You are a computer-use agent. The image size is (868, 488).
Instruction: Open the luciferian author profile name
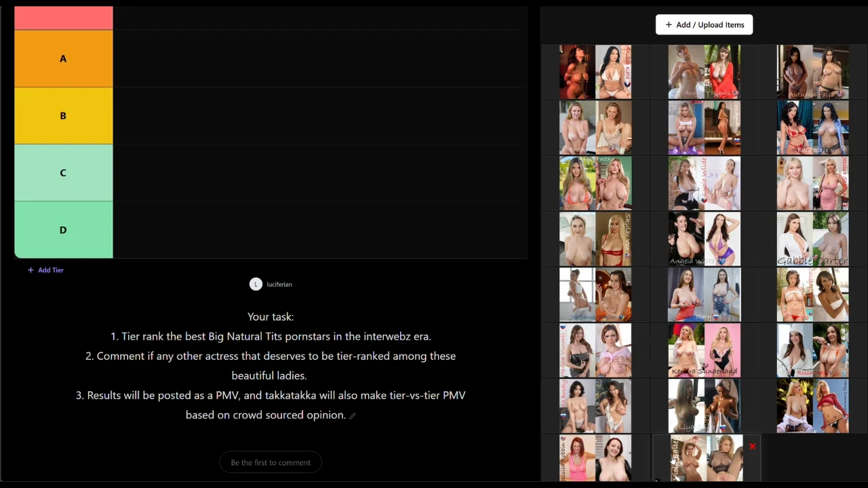pos(279,285)
